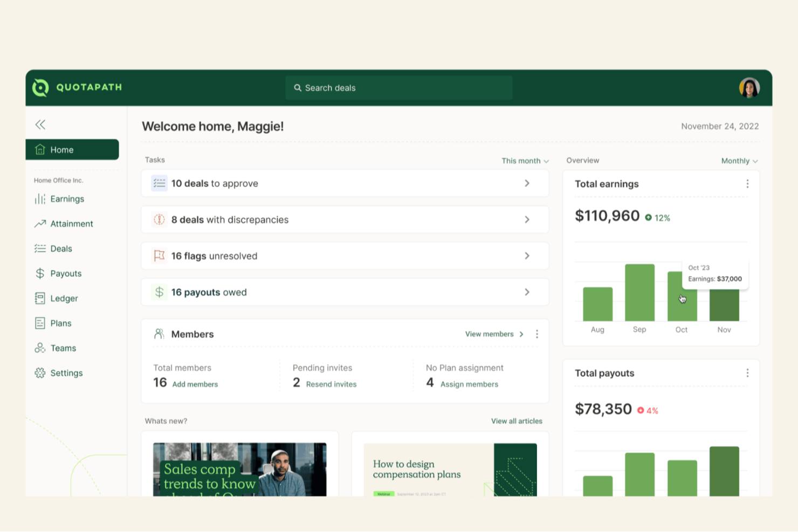Select the Deals list icon

pos(39,248)
